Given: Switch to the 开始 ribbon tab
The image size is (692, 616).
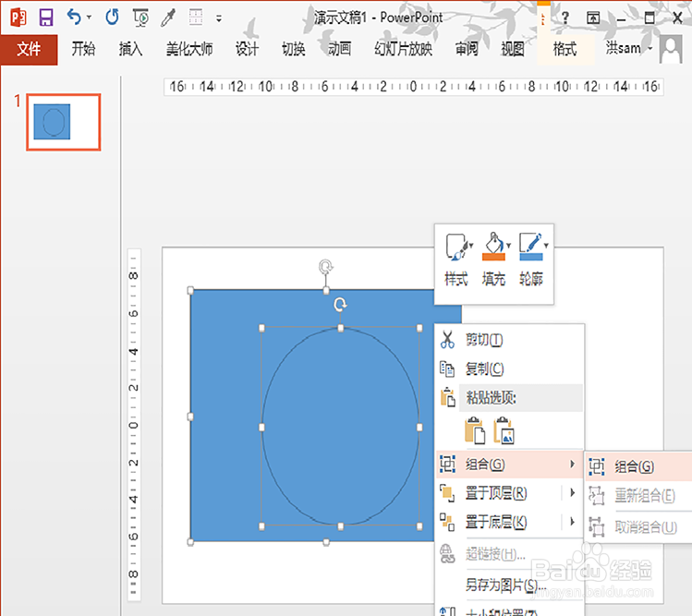Looking at the screenshot, I should coord(83,49).
